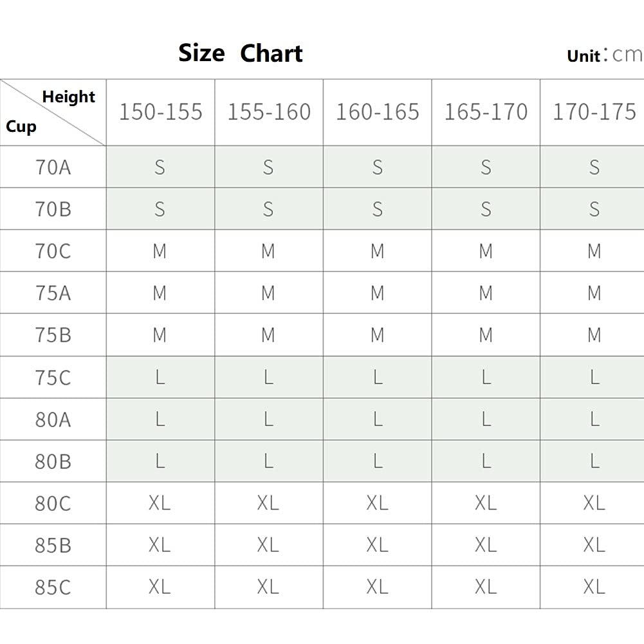Viewport: 644px width, 644px height.
Task: Click the 75C cup row label
Action: pos(53,377)
